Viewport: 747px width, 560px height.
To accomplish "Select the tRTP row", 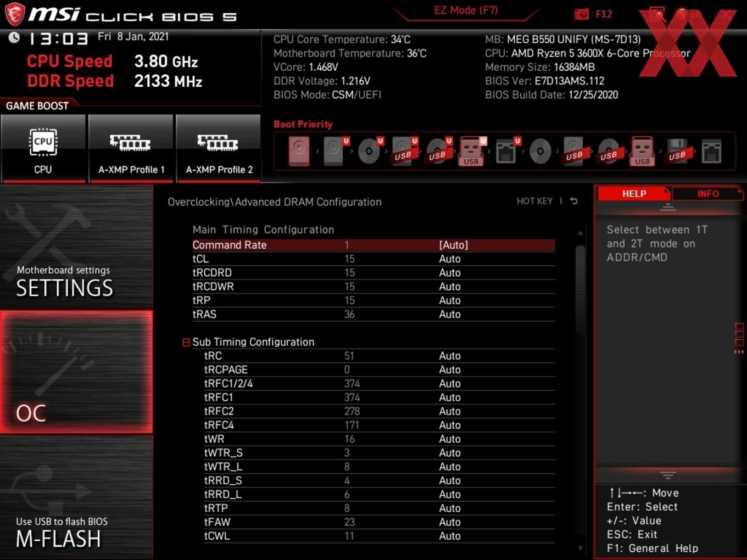I will pos(379,508).
